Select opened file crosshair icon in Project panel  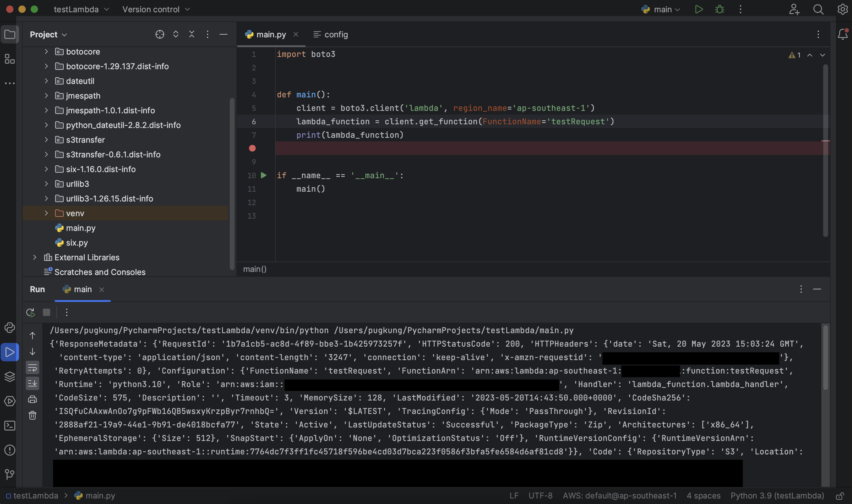160,34
